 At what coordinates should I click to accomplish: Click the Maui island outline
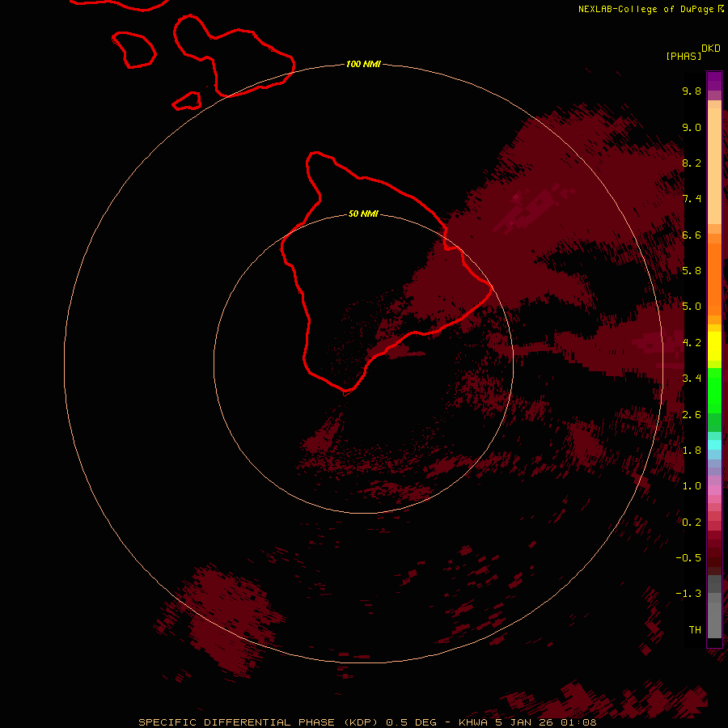click(x=234, y=56)
